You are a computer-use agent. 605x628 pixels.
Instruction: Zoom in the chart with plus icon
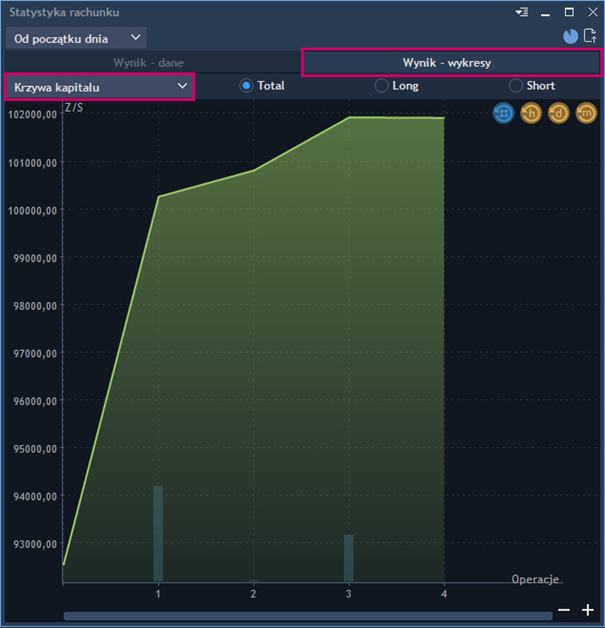(x=588, y=610)
